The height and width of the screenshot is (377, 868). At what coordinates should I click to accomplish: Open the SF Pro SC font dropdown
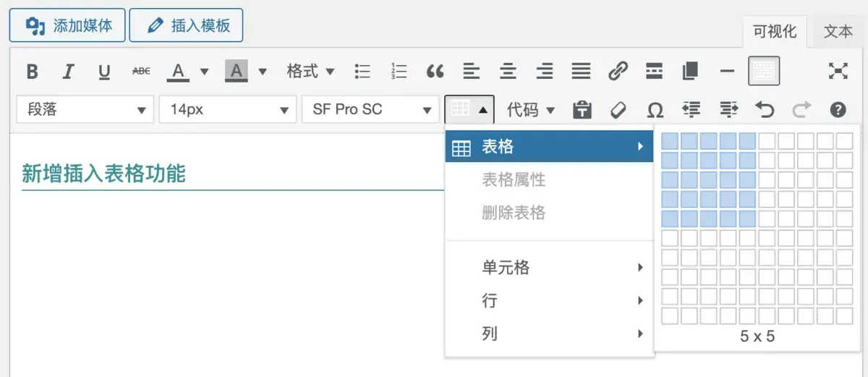point(370,110)
